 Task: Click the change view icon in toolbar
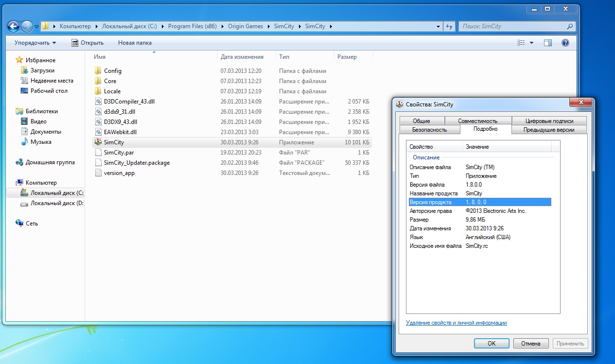pos(521,43)
